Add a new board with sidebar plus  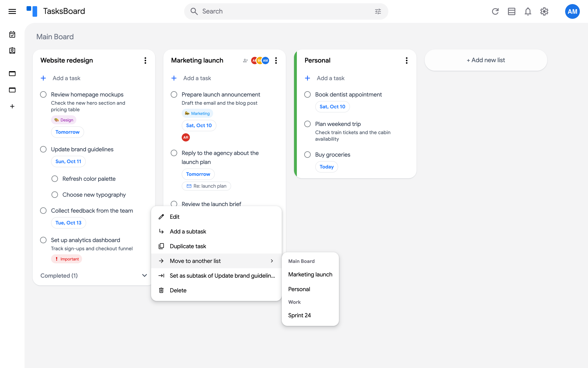click(12, 106)
